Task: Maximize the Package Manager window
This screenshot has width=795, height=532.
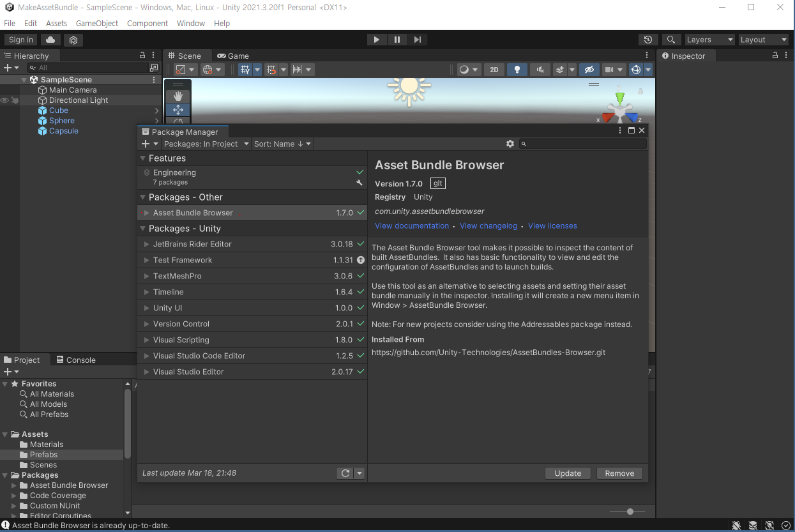Action: click(632, 130)
